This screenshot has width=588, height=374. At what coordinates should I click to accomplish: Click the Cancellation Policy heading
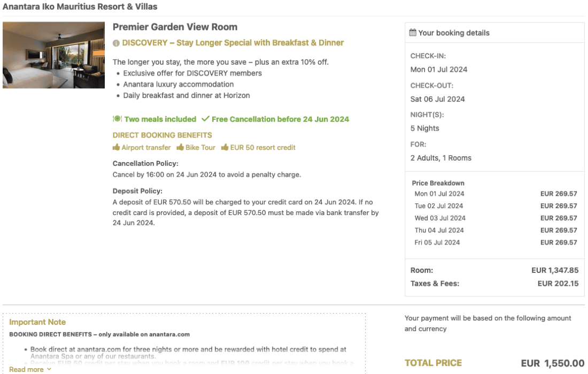pos(145,164)
